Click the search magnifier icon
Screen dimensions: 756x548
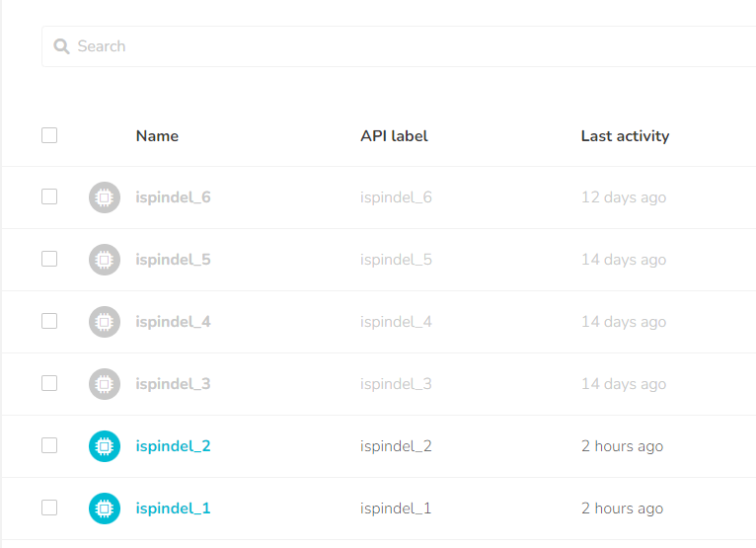click(61, 46)
